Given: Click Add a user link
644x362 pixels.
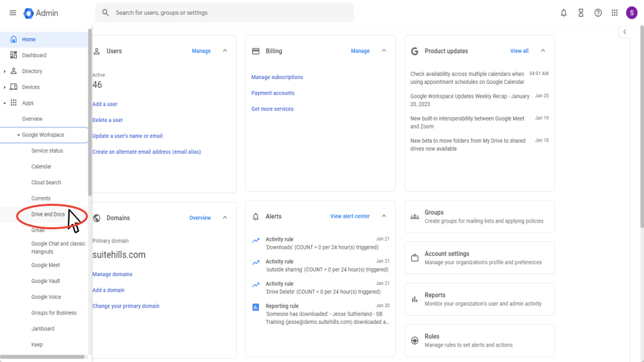Looking at the screenshot, I should (105, 105).
